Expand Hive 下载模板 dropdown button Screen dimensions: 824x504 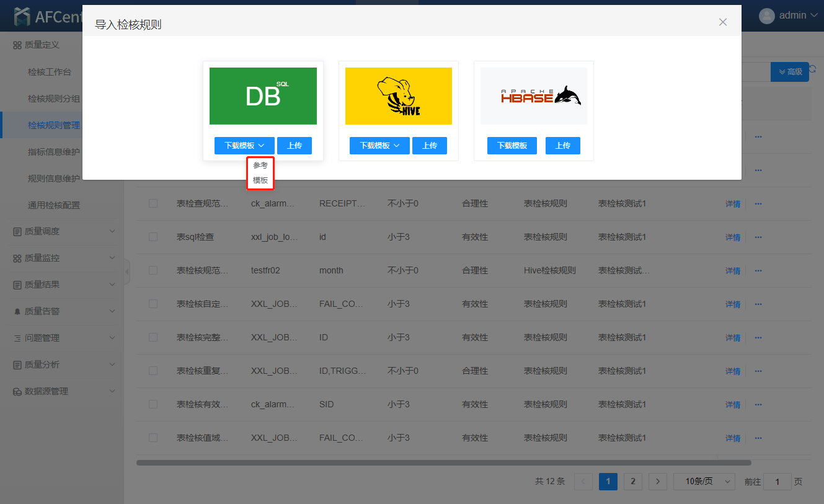[x=379, y=146]
